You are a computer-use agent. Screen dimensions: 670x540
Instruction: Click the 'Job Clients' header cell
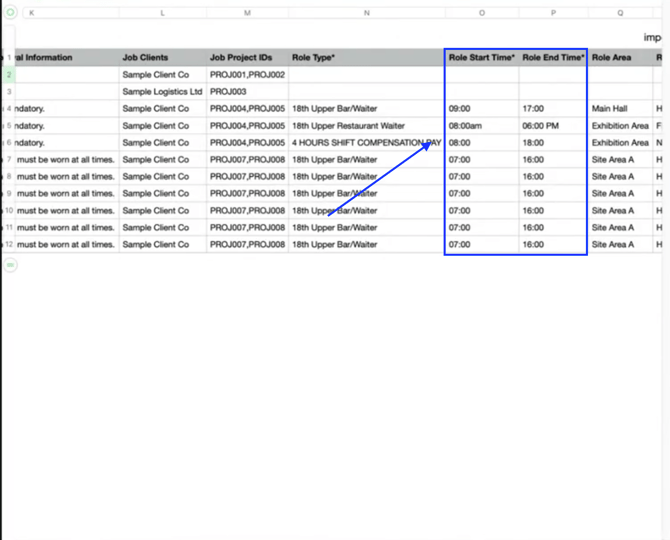pyautogui.click(x=163, y=58)
